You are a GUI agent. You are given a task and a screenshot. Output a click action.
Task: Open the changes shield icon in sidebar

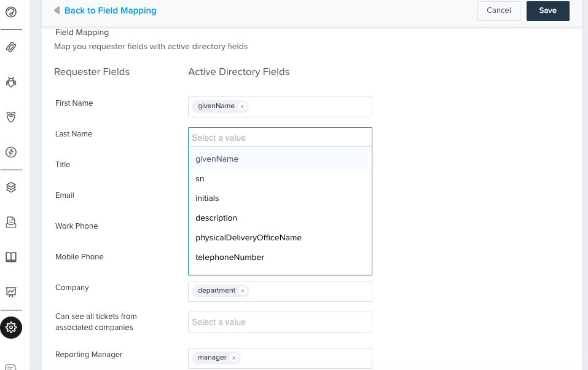click(11, 117)
